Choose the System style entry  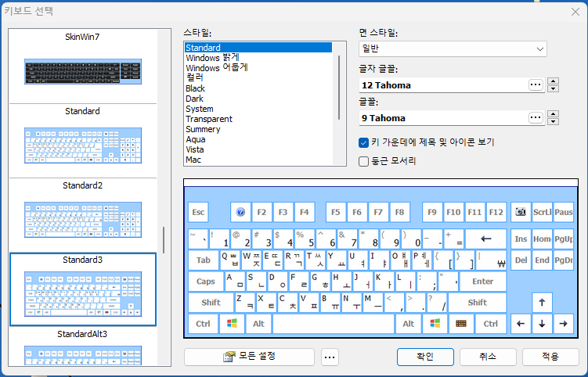(258, 109)
